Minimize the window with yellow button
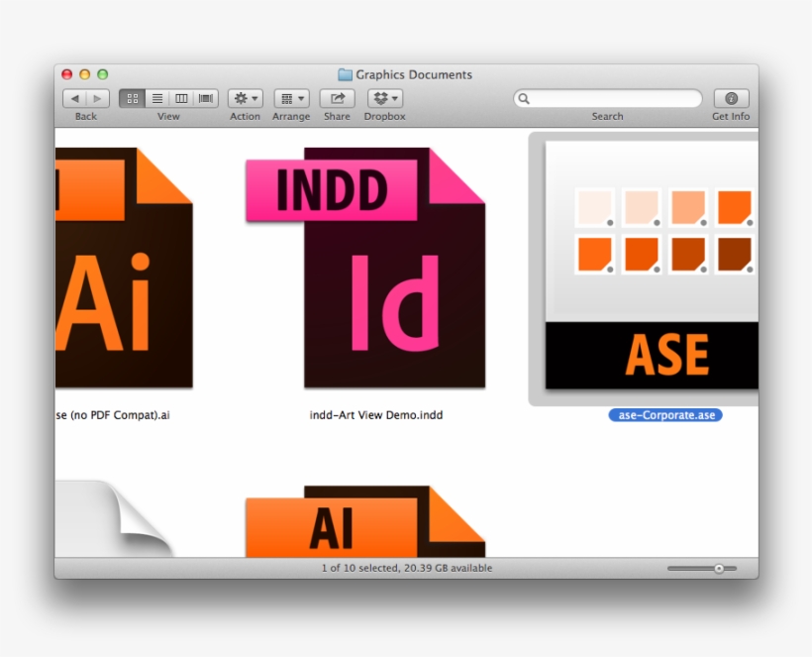 coord(85,74)
